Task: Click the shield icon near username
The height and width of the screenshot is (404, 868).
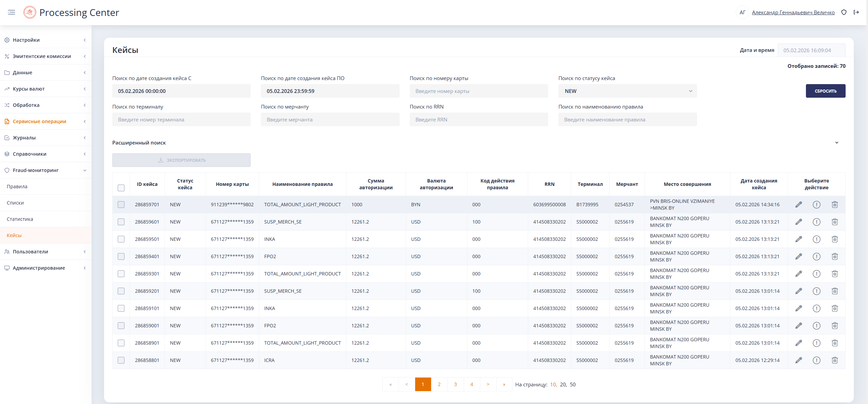Action: (x=844, y=13)
